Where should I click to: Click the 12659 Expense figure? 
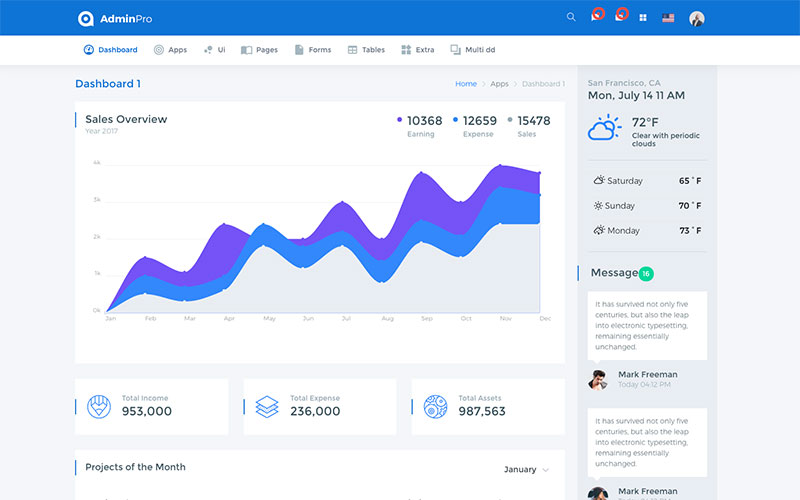pos(480,121)
